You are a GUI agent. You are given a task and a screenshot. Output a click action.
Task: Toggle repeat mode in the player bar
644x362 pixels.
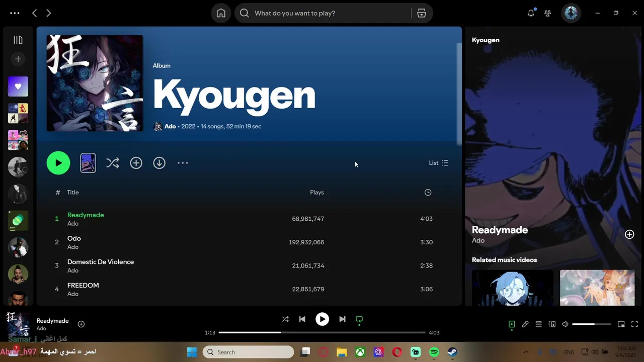point(359,319)
